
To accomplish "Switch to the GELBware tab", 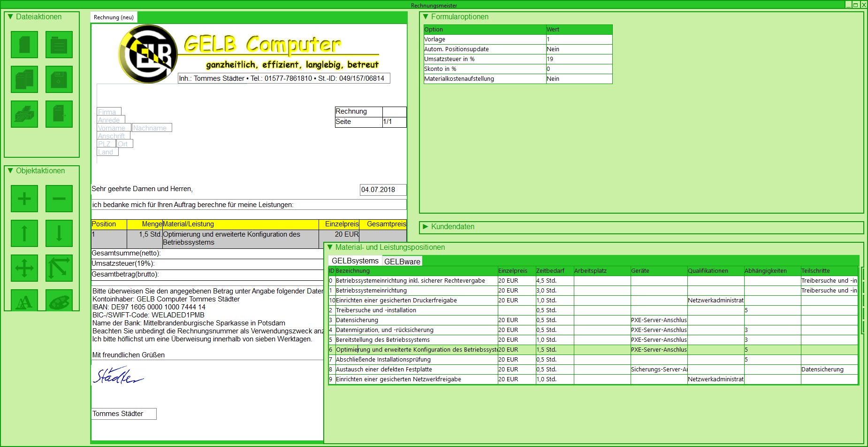I will click(x=402, y=262).
